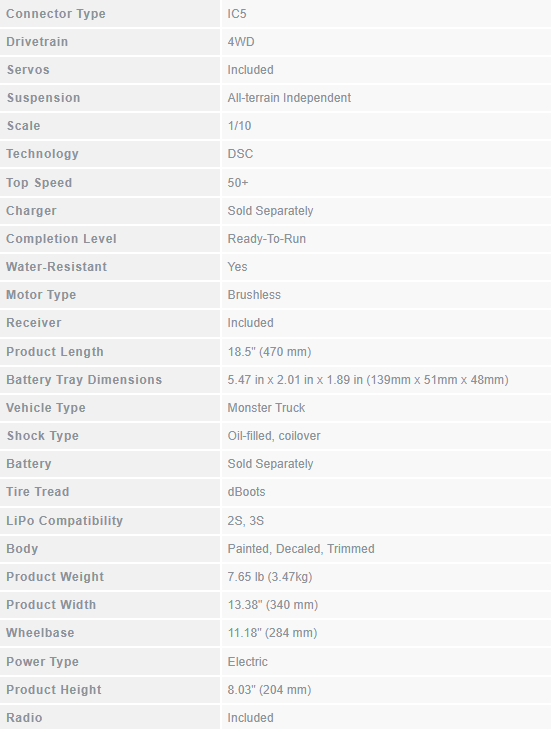Select the Suspension row label
The image size is (560, 732).
43,98
